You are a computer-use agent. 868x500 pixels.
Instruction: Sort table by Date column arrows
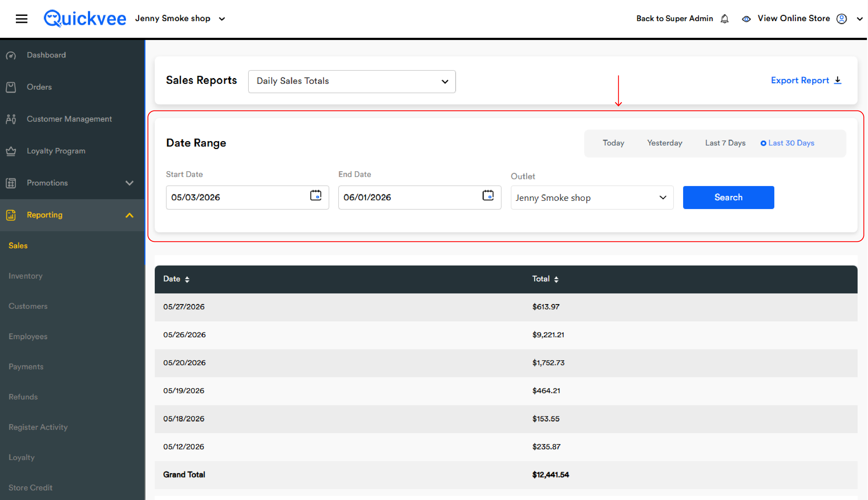(187, 279)
